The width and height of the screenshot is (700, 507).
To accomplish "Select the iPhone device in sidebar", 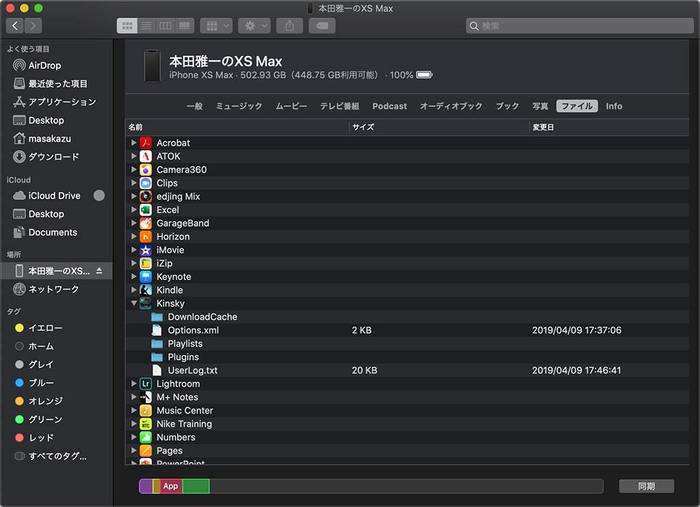I will coord(57,271).
